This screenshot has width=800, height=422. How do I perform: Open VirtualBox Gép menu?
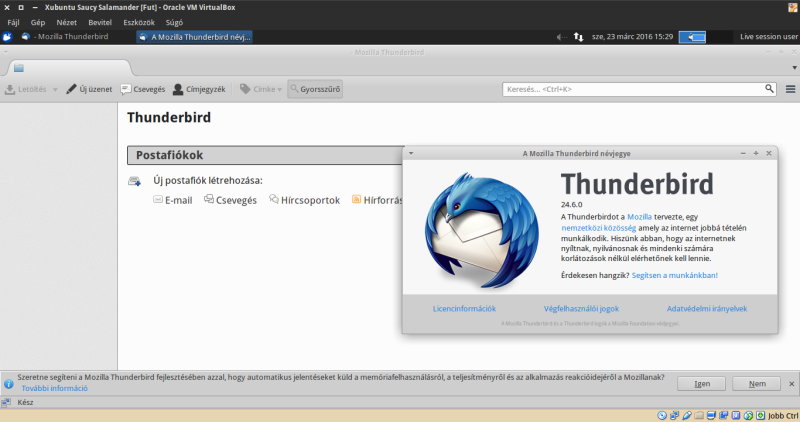38,22
